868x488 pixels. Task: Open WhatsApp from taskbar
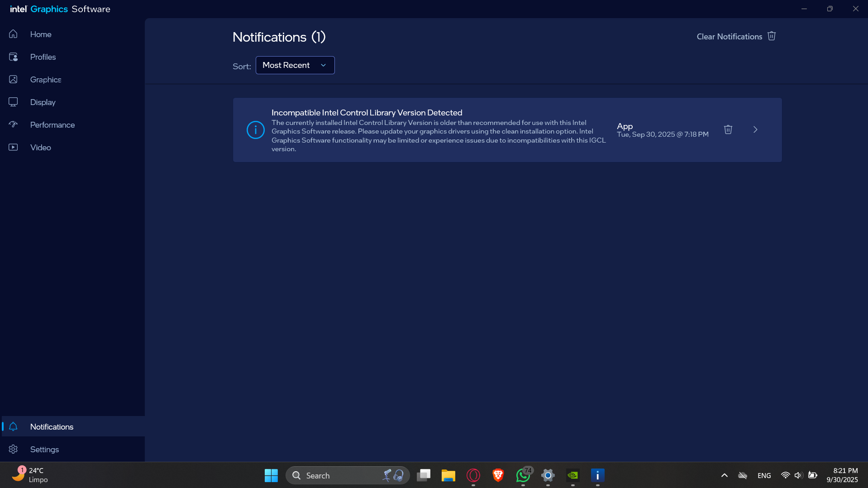[x=523, y=475]
